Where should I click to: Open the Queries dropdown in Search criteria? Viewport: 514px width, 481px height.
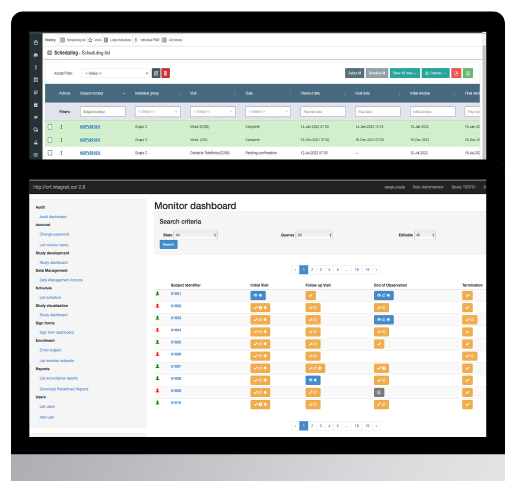click(314, 235)
